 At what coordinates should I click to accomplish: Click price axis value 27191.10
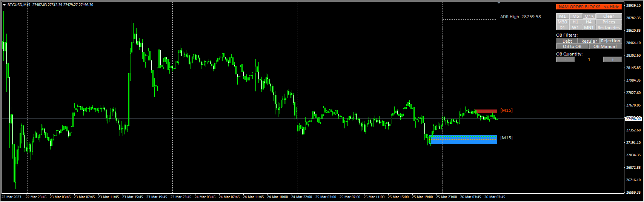[633, 143]
